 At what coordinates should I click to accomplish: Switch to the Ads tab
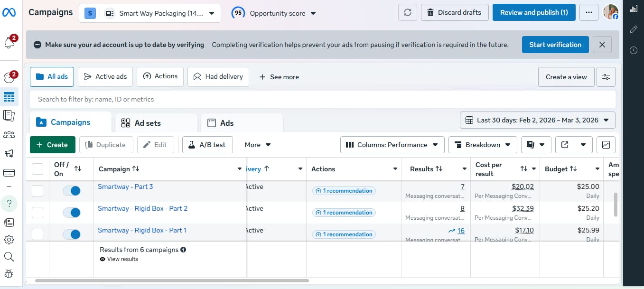(242, 123)
